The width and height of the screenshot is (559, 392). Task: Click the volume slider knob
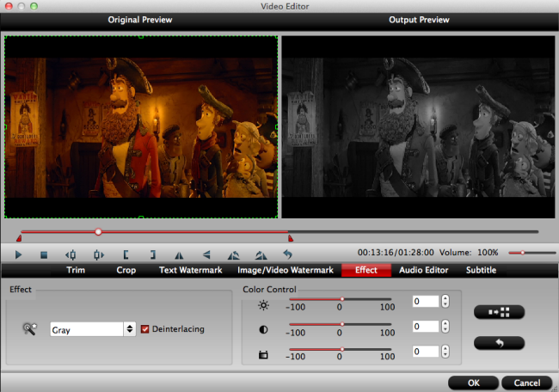click(x=522, y=253)
